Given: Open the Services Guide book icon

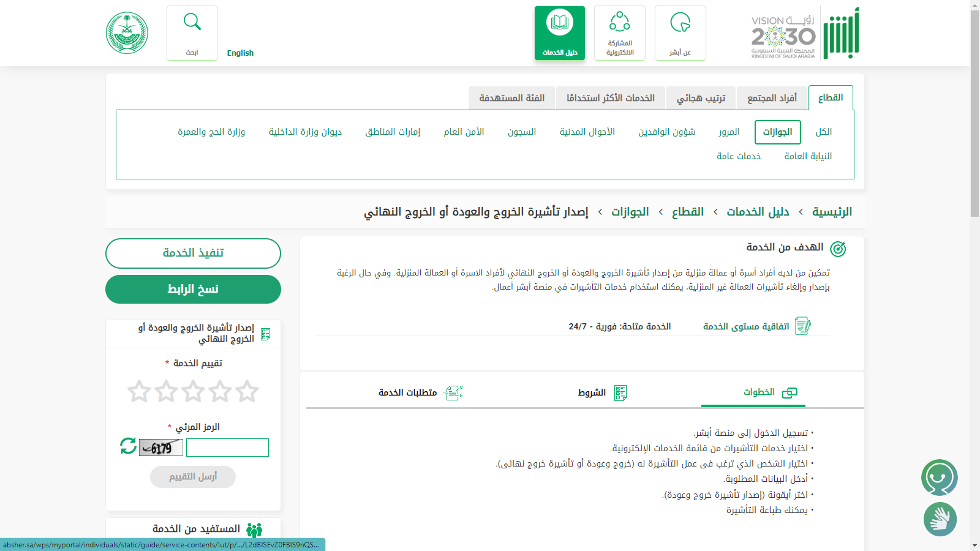Looking at the screenshot, I should pyautogui.click(x=559, y=24).
